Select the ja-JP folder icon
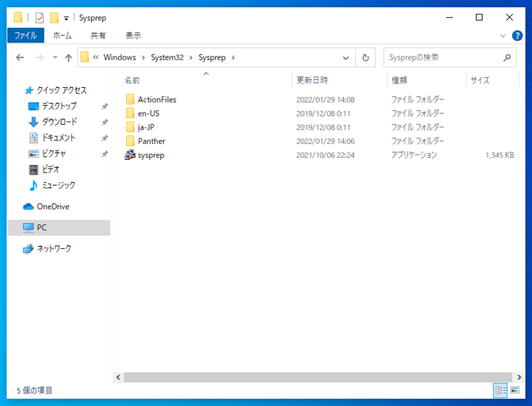Screen dimensions: 532x406 point(130,127)
